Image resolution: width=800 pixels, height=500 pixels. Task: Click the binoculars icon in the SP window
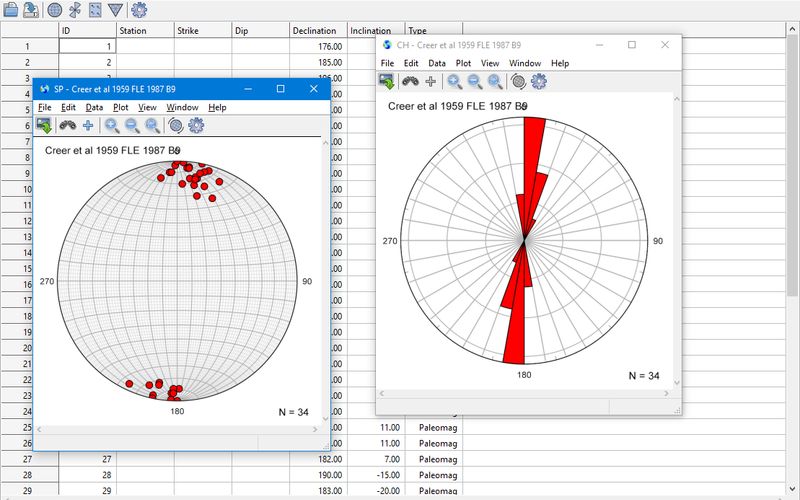click(68, 125)
